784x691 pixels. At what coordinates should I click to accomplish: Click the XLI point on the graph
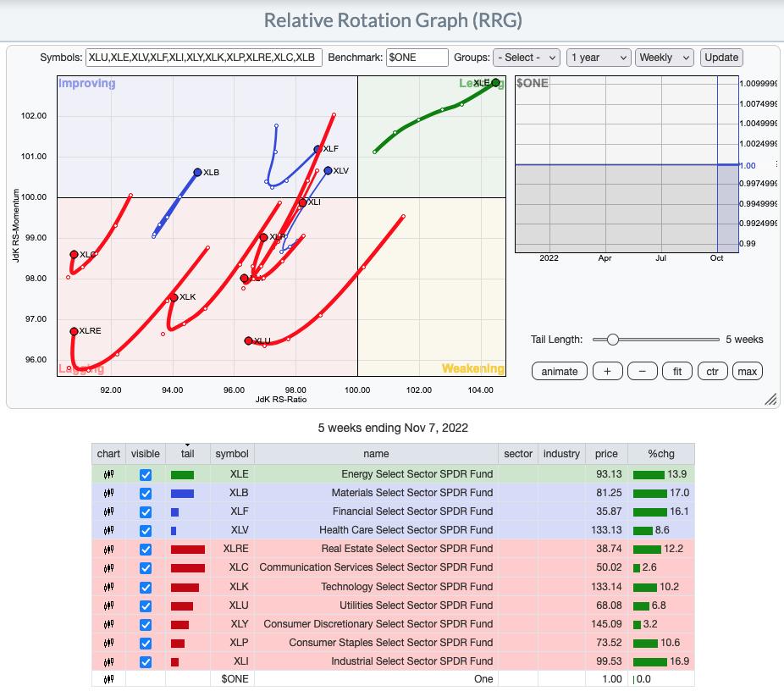(302, 202)
